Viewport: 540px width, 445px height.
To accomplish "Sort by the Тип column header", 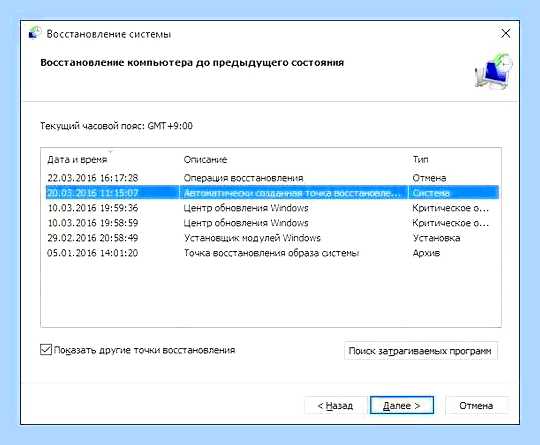I will click(x=420, y=159).
